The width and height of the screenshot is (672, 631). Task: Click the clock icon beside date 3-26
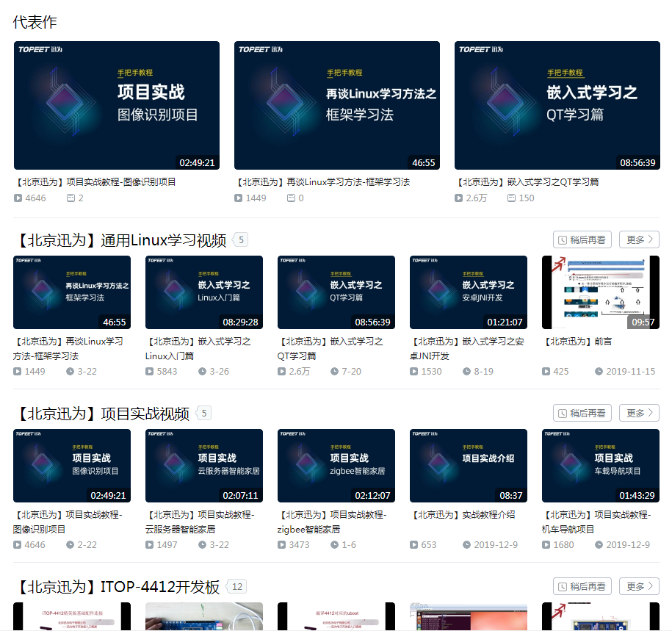tap(202, 371)
